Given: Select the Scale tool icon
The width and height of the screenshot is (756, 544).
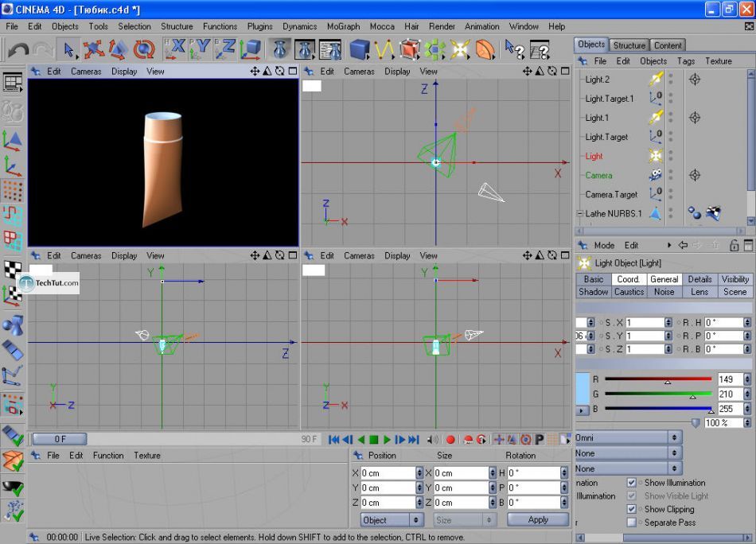Looking at the screenshot, I should click(118, 49).
